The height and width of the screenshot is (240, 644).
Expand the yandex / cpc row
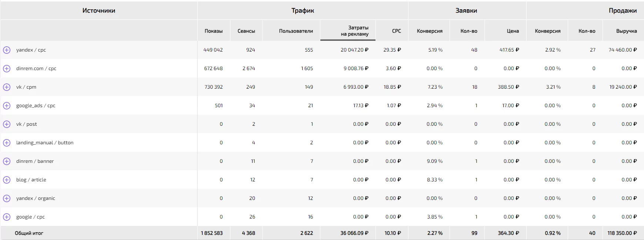tap(7, 50)
